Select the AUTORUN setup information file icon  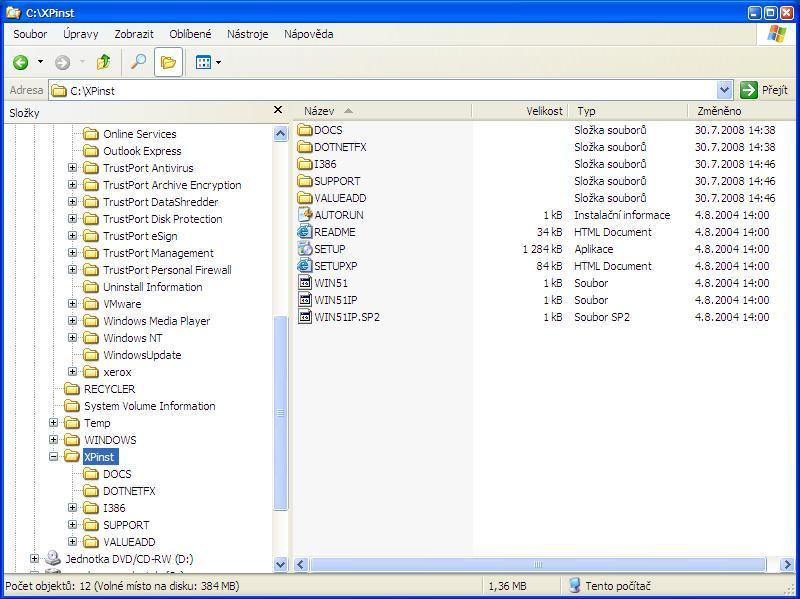pos(305,215)
